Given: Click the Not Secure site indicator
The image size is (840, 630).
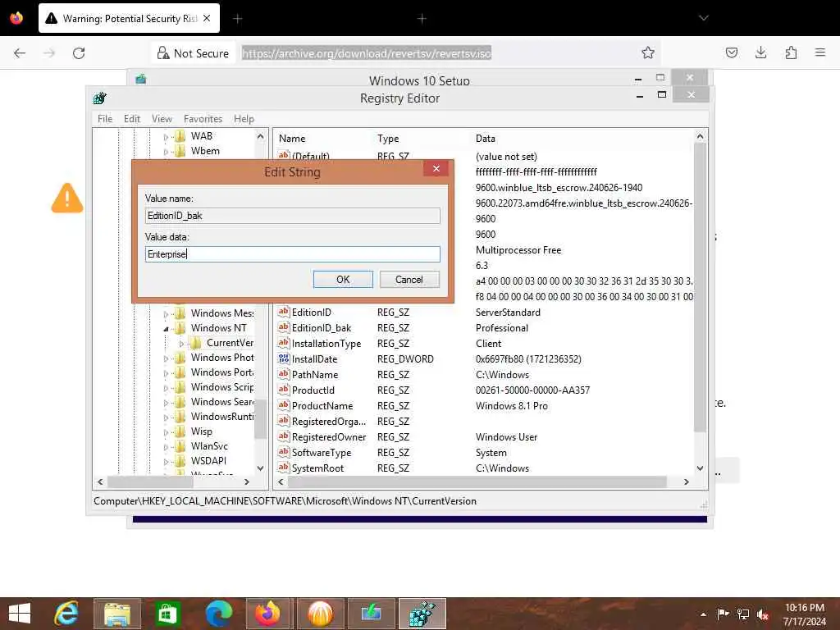Looking at the screenshot, I should [x=193, y=53].
